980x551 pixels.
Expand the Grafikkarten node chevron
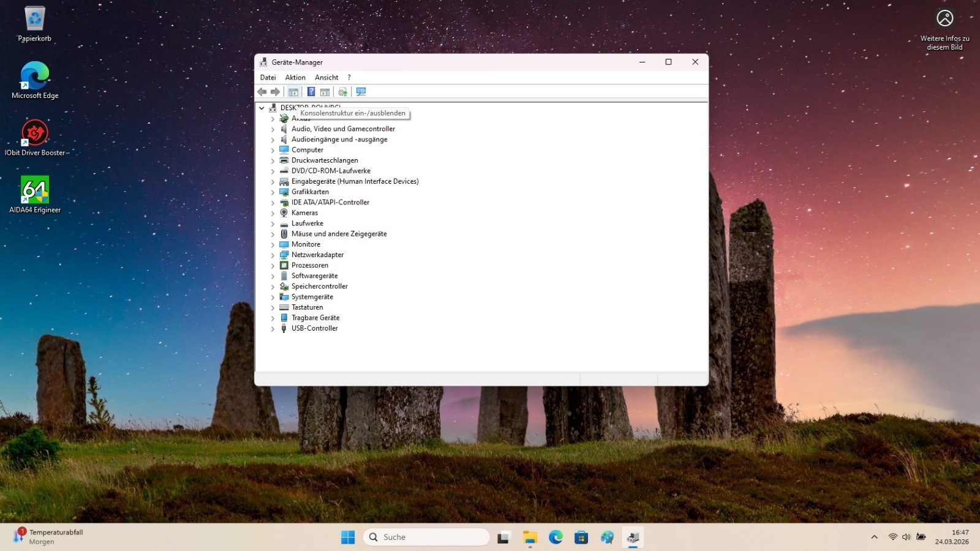pos(273,192)
